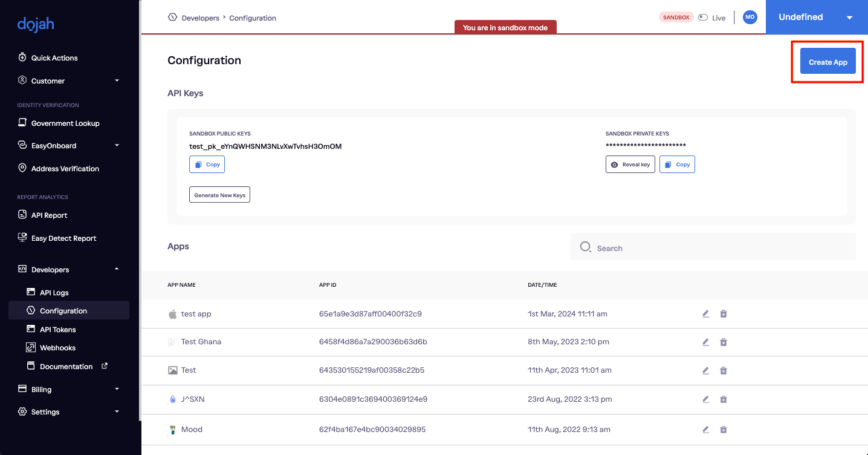Click the Customer sidebar icon
The width and height of the screenshot is (868, 455).
click(22, 80)
